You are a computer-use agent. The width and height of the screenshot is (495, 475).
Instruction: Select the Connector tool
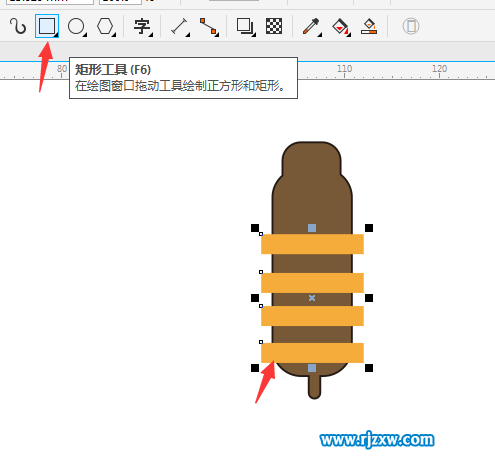click(x=209, y=26)
